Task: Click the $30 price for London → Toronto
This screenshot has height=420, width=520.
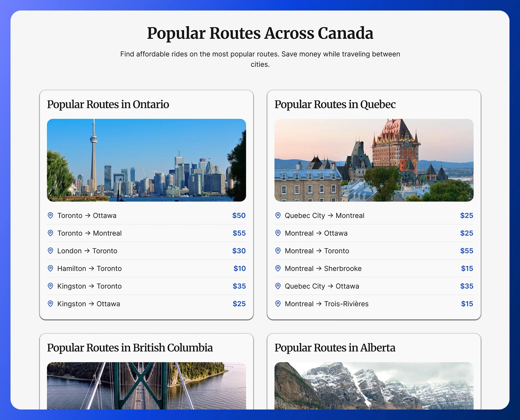Action: click(239, 251)
